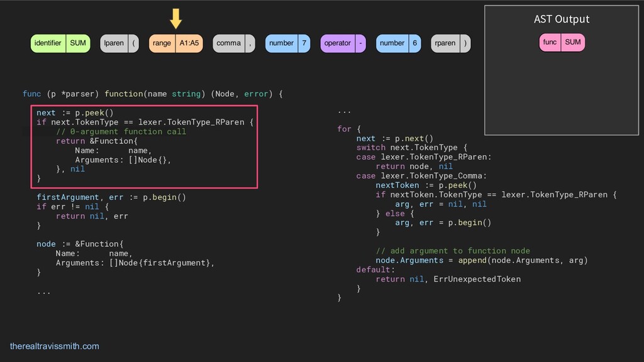Click the func SUM node in AST Output
This screenshot has height=362, width=644.
pos(562,42)
